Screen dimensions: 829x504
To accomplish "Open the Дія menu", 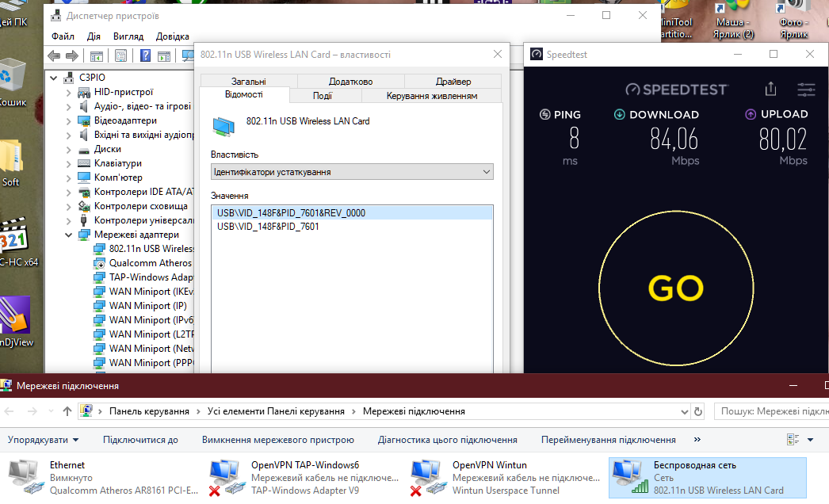I will pyautogui.click(x=94, y=36).
